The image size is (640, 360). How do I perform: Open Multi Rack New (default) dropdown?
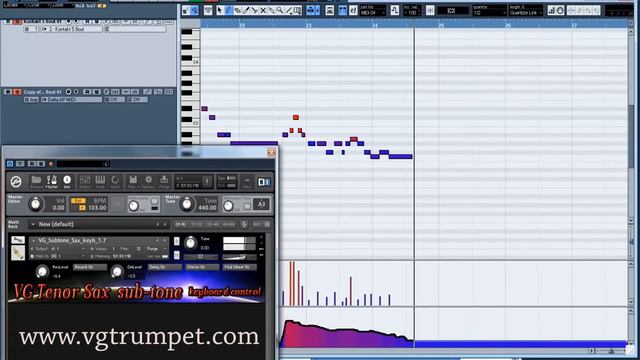click(98, 224)
